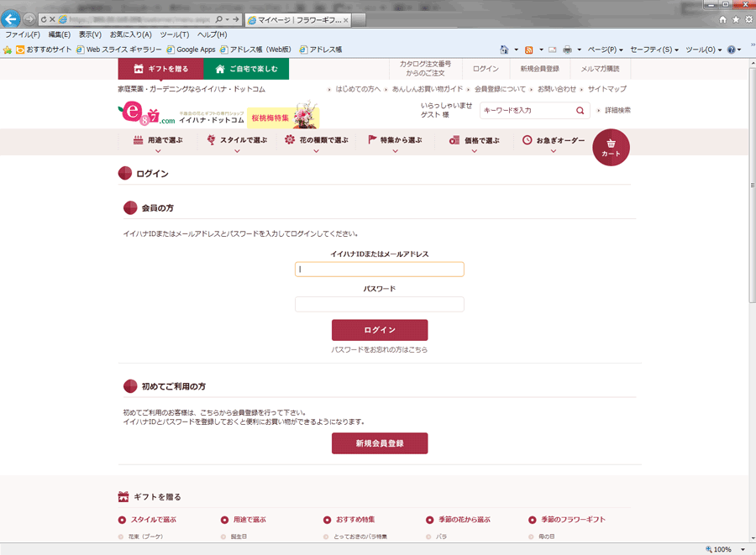This screenshot has height=555, width=756.
Task: Expand the 花の種類で選ぶ navigation menu
Action: (316, 142)
